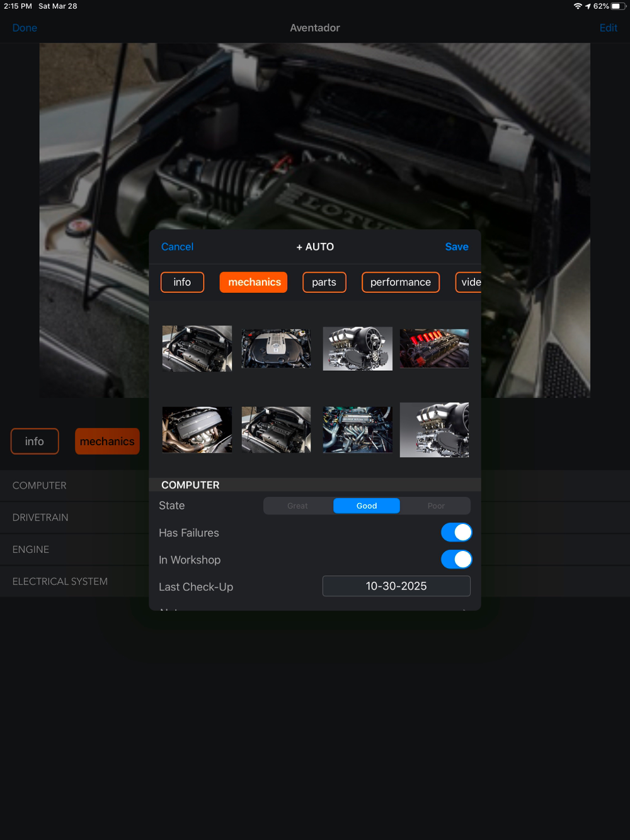Open the ENGINE row
630x840 pixels.
pos(74,550)
